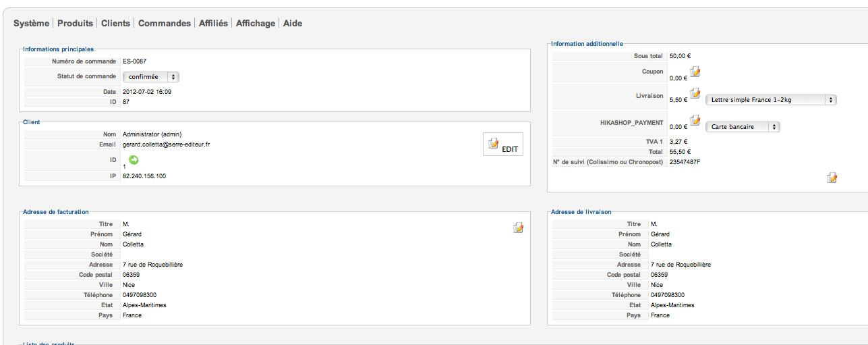Click the HIKASHOP_PAYMENT edit icon
Viewport: 868px width, 345px height.
695,120
